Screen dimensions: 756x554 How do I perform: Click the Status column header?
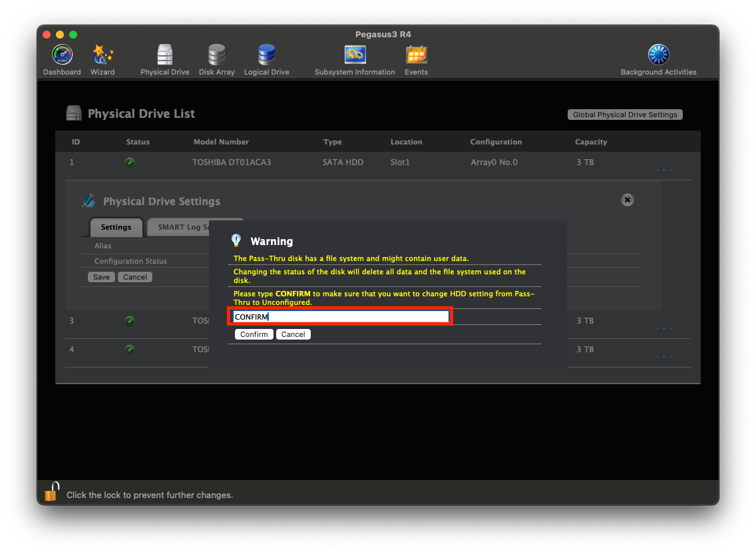[138, 142]
